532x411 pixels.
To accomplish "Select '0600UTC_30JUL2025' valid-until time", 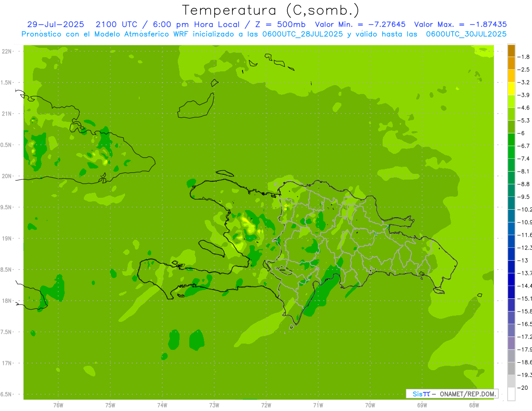I will (x=466, y=34).
